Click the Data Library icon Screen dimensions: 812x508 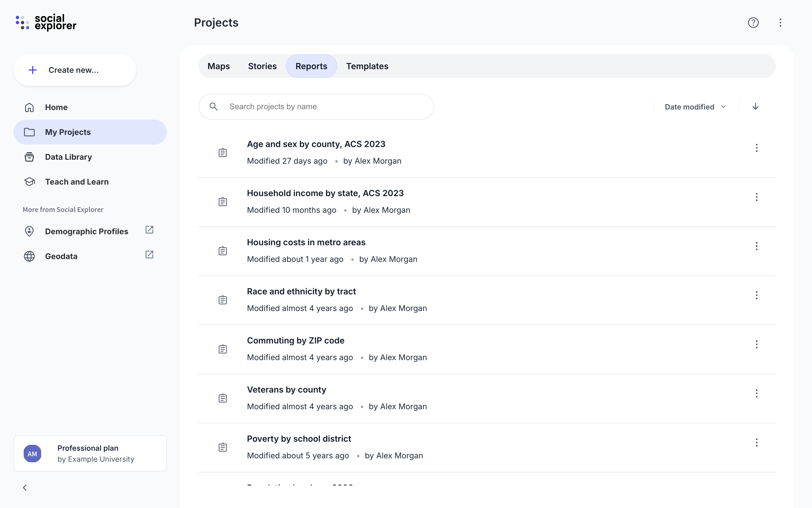29,157
